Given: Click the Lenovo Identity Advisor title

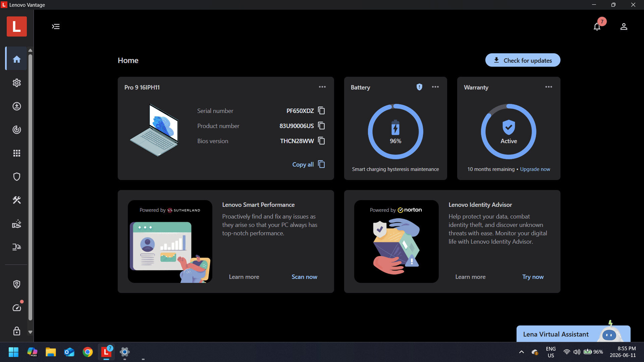Looking at the screenshot, I should pos(480,205).
